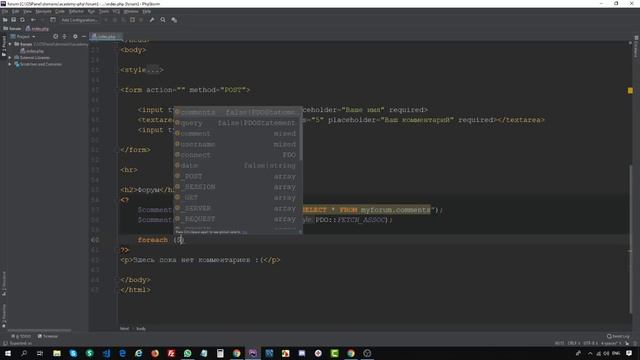Open Task View from the taskbar
This screenshot has height=360, width=640.
(40, 353)
